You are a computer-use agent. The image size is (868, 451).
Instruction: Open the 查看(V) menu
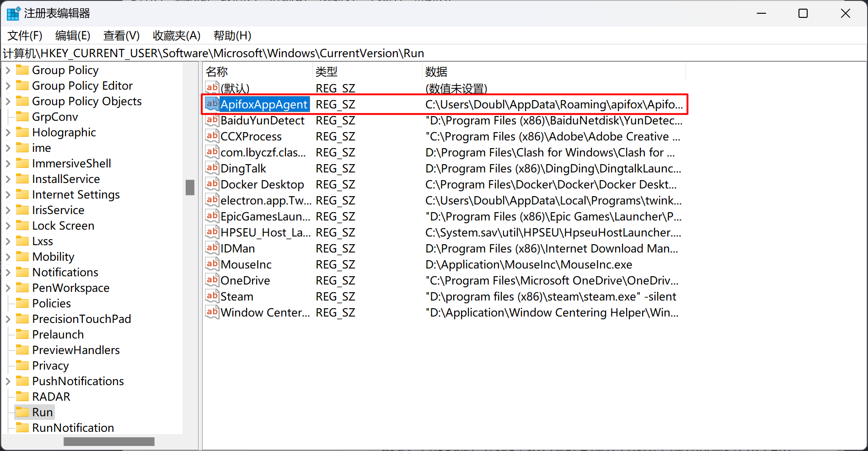click(x=122, y=35)
